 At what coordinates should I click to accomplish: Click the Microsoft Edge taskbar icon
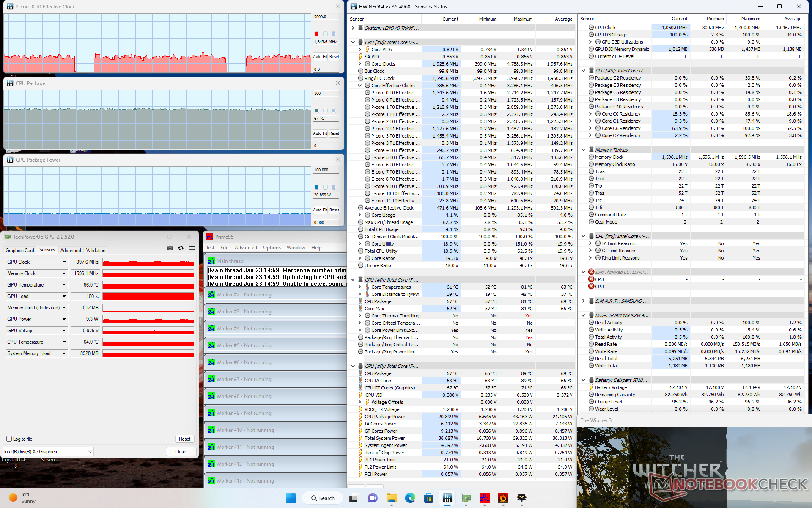click(x=410, y=498)
